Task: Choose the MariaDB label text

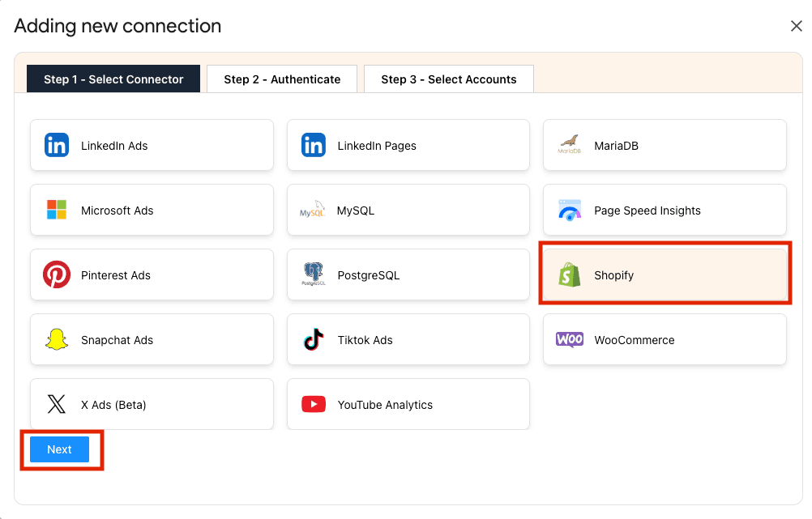Action: [616, 146]
